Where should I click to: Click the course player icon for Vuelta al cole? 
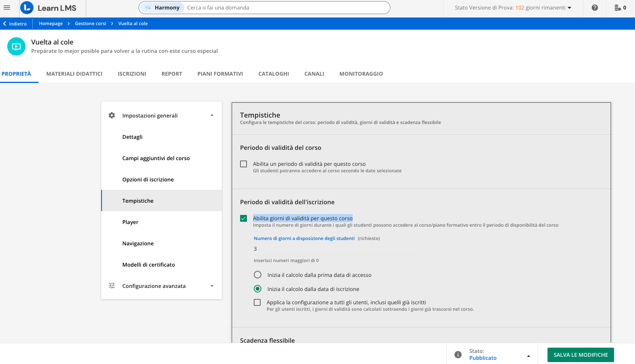(16, 46)
